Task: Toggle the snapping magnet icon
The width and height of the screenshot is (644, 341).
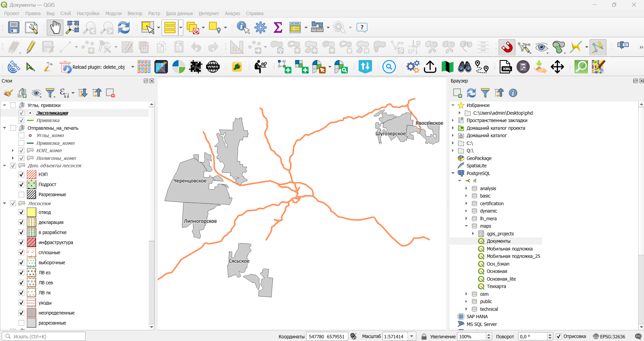Action: (x=507, y=47)
